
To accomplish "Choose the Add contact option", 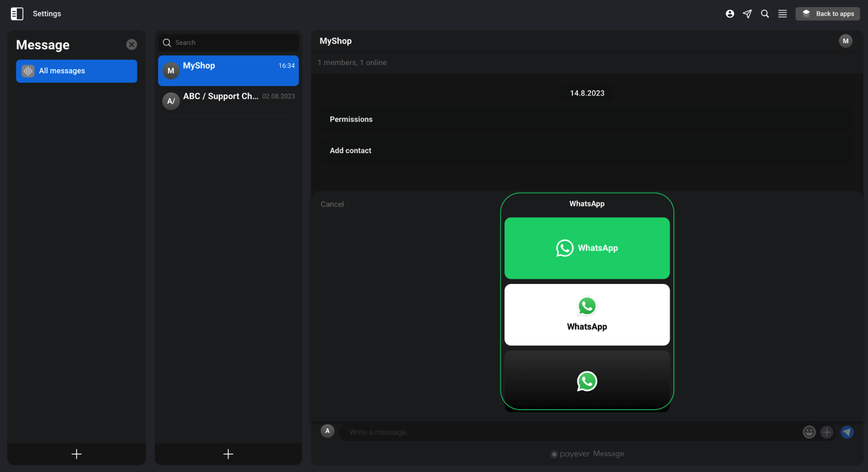I will tap(588, 151).
